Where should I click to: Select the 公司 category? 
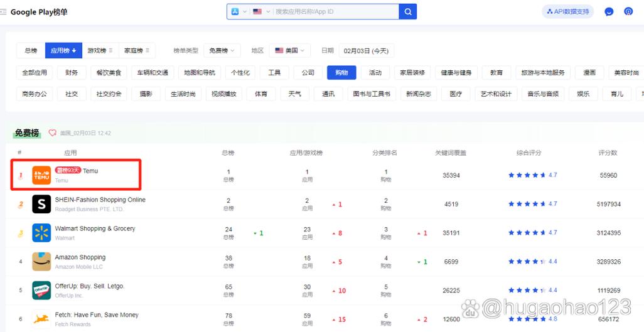308,73
